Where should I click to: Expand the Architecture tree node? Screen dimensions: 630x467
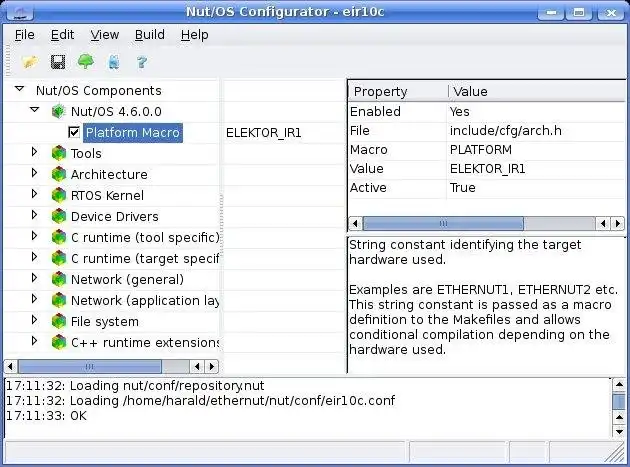click(x=35, y=173)
